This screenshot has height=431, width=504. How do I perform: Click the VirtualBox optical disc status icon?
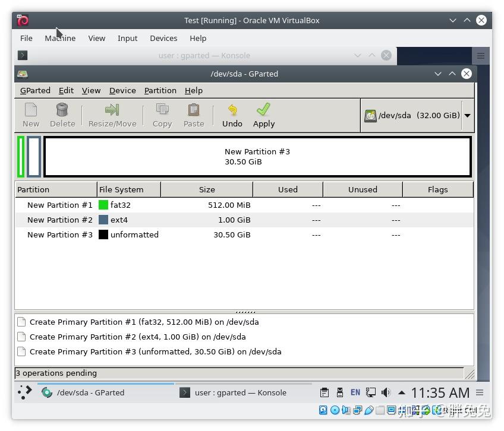click(x=335, y=410)
